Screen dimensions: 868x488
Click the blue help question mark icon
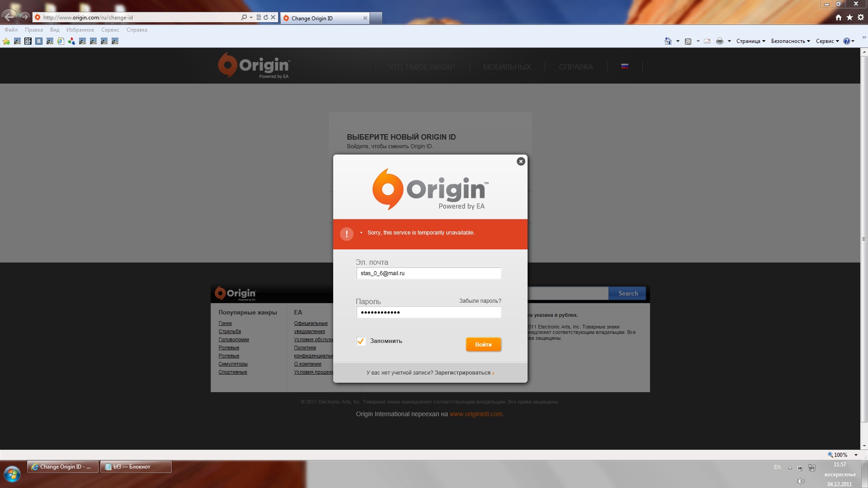(x=846, y=41)
